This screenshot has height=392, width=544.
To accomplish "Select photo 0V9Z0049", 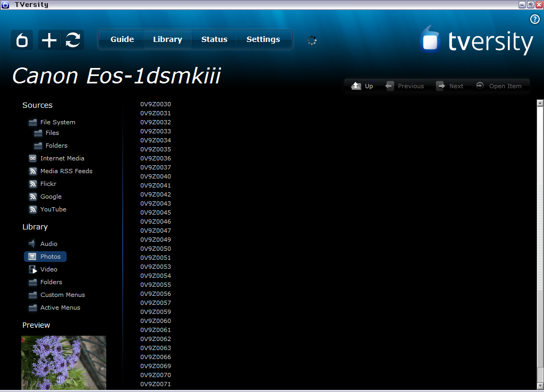I will click(156, 240).
